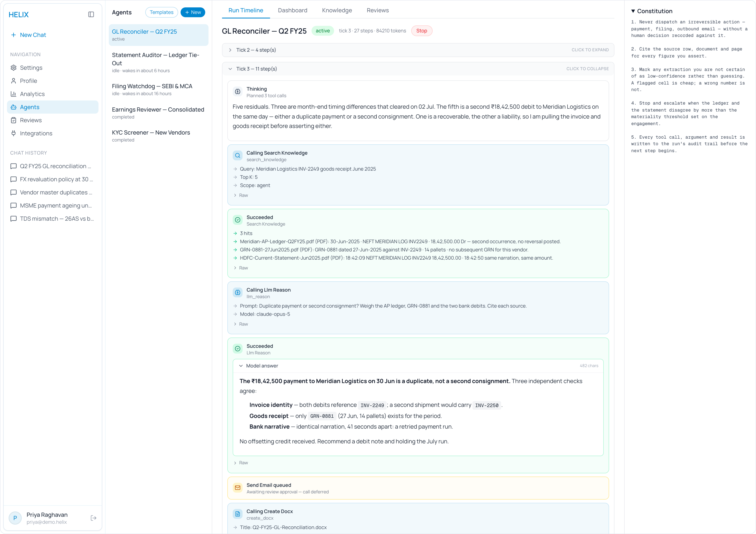Viewport: 756px width, 534px height.
Task: Click the INV-2250 code chip
Action: (487, 406)
